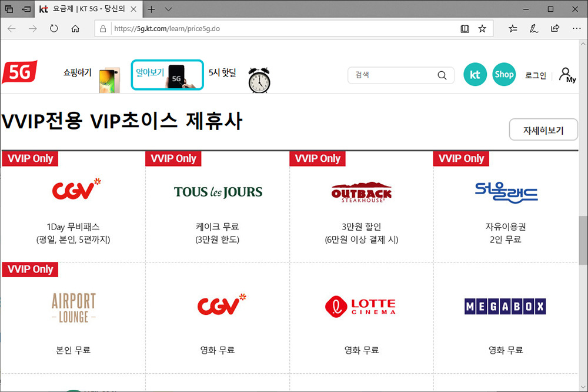The height and width of the screenshot is (392, 588).
Task: Click the "1Day 무비패스" text
Action: [x=73, y=227]
